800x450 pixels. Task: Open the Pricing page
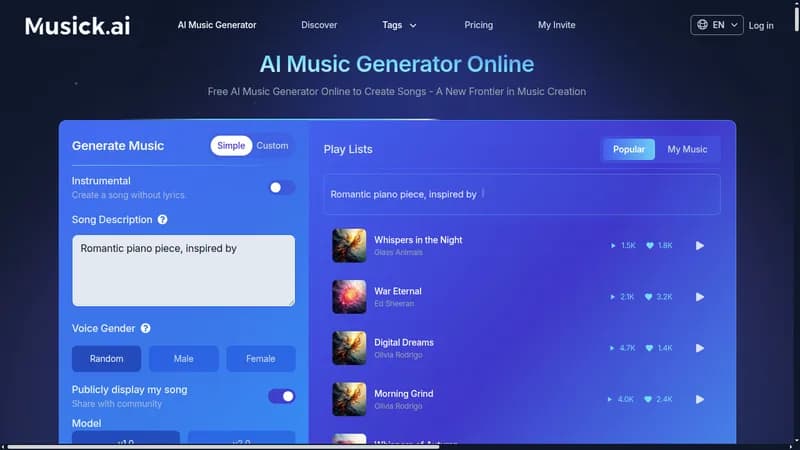pos(479,25)
